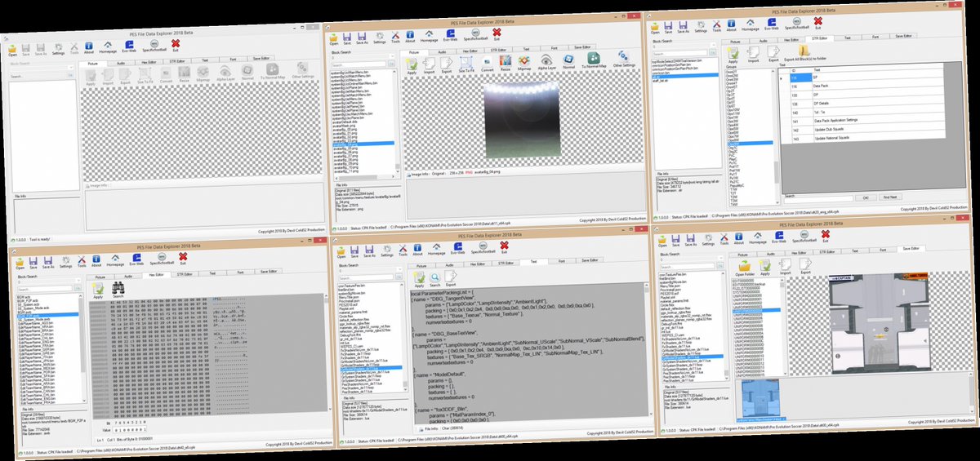Click Save As in the top-middle window toolbar
Screen dimensions: 980x461
362,38
